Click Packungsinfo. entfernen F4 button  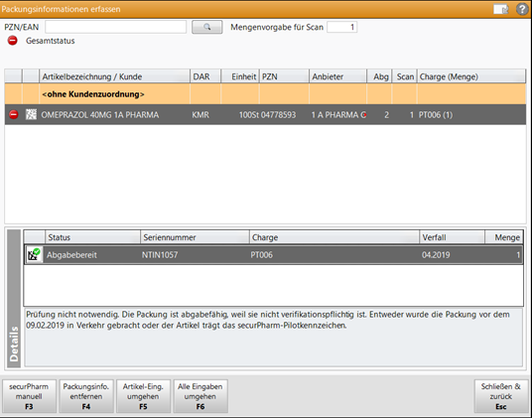click(x=86, y=396)
